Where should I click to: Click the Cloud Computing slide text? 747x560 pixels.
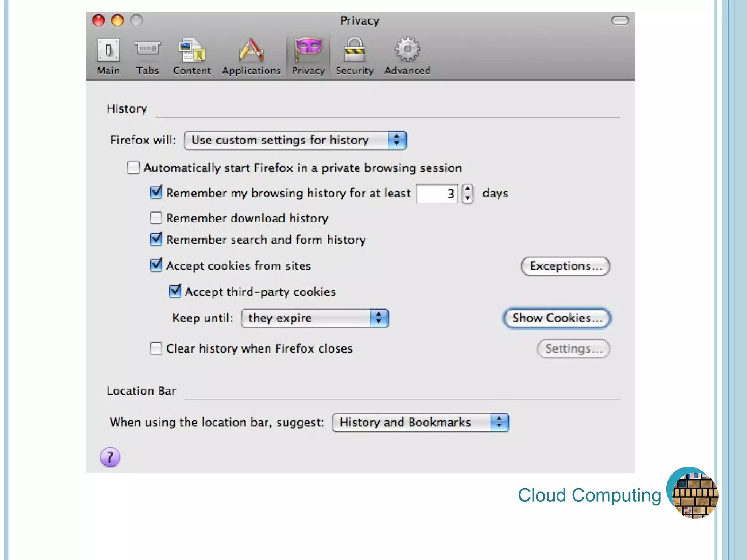pyautogui.click(x=589, y=495)
